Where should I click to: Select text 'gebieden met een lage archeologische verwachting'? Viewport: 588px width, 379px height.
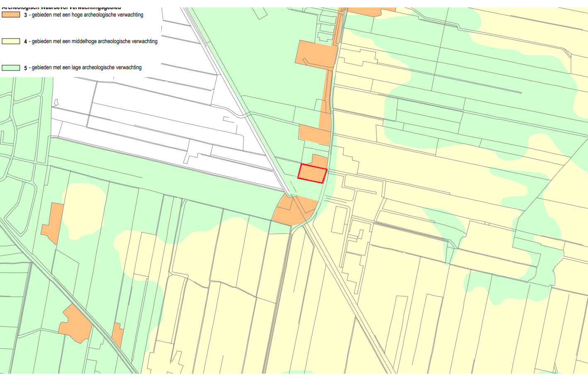(x=87, y=68)
